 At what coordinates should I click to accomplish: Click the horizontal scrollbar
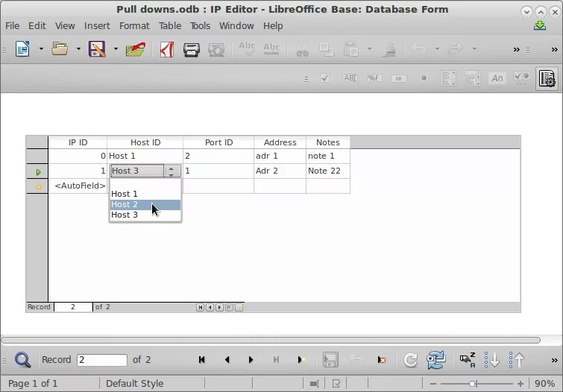(271, 340)
